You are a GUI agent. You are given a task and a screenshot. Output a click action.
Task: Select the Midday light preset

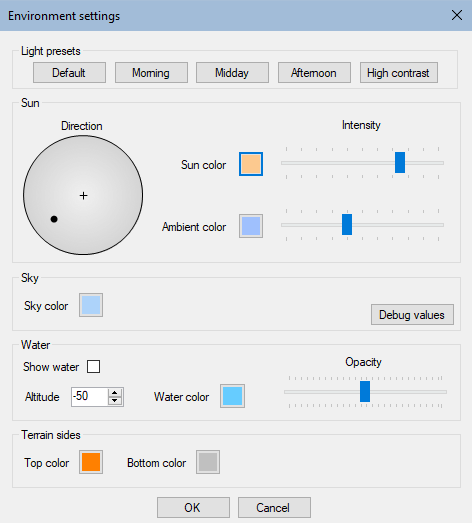(232, 72)
